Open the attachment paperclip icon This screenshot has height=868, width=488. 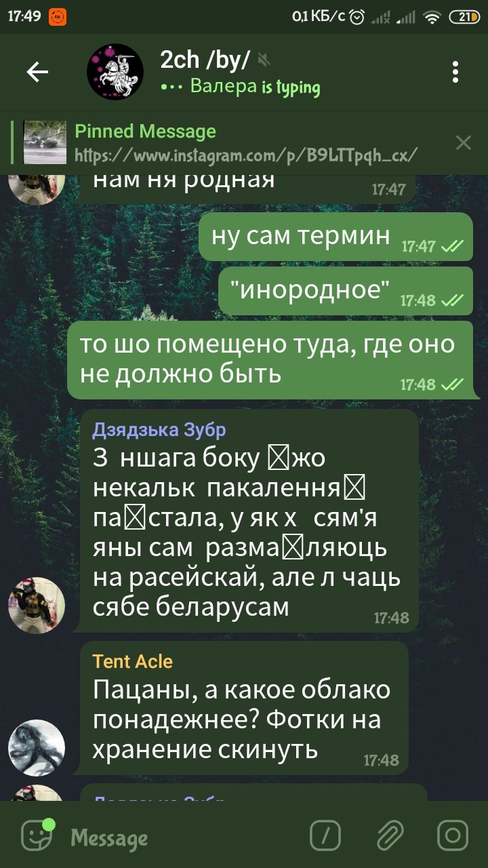tap(390, 835)
